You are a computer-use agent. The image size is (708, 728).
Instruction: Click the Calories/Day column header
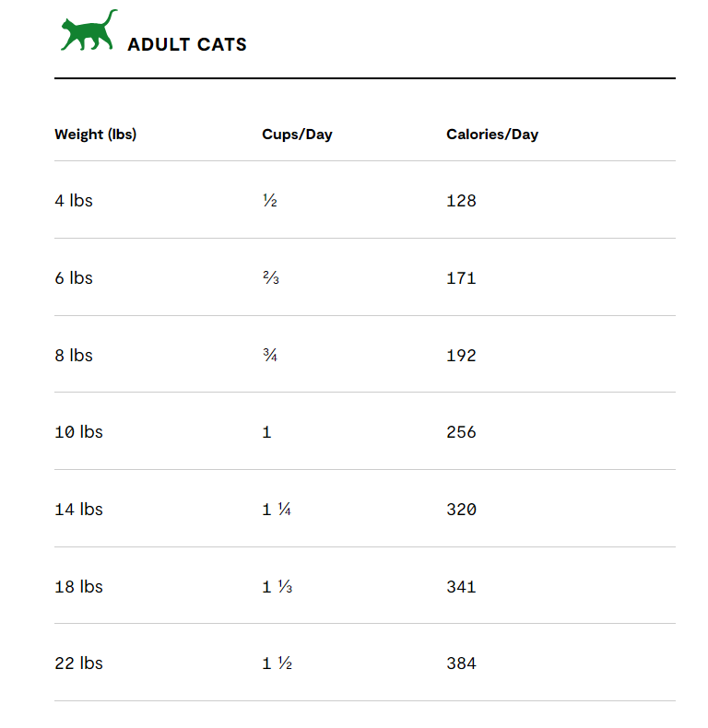point(492,135)
